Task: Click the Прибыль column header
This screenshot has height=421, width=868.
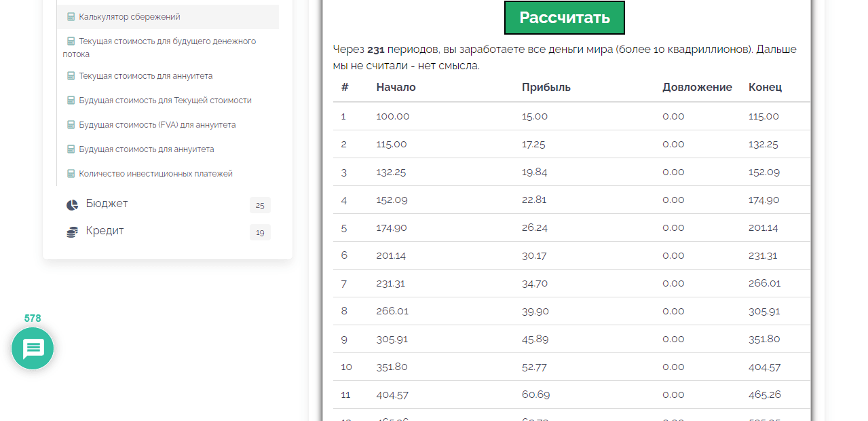Action: [x=546, y=87]
